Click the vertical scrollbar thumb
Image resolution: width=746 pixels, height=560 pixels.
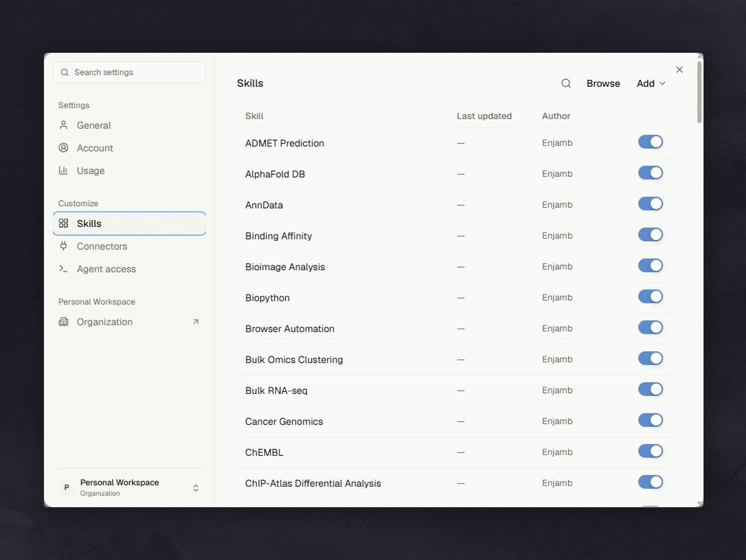[x=699, y=92]
